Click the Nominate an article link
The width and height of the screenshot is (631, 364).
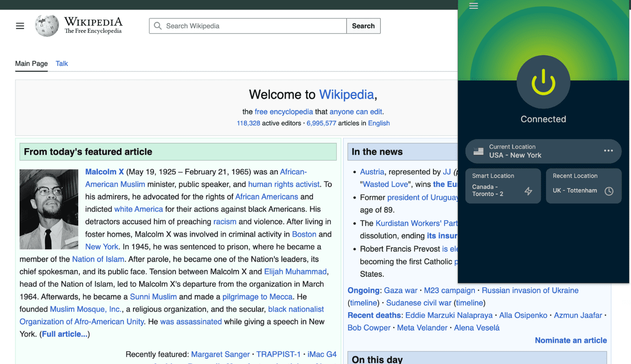(x=570, y=340)
